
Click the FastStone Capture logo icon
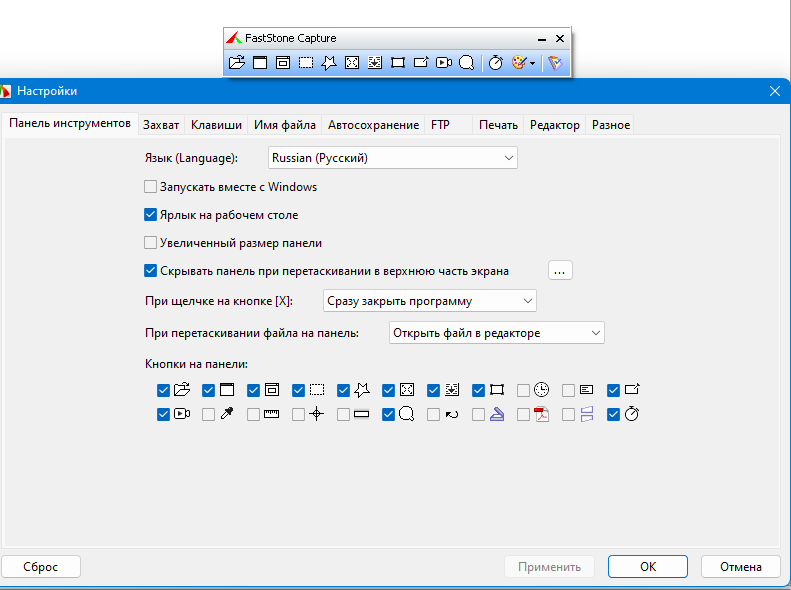click(234, 38)
